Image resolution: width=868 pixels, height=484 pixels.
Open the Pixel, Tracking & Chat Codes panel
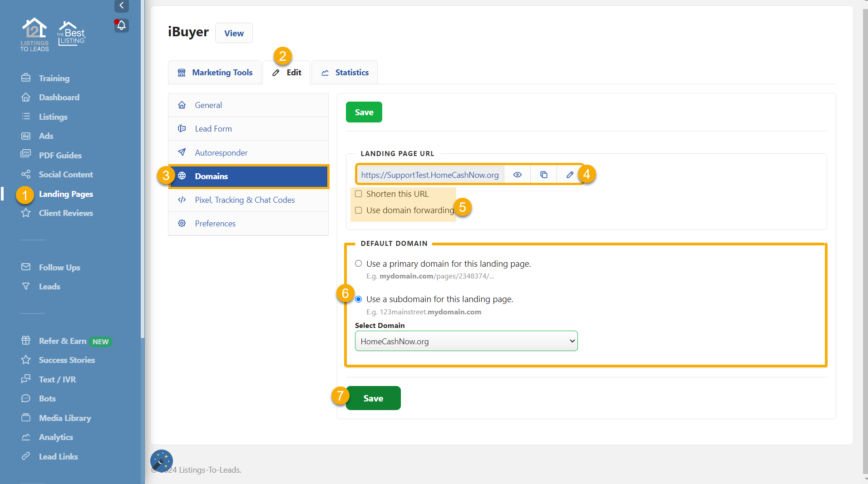coord(245,200)
